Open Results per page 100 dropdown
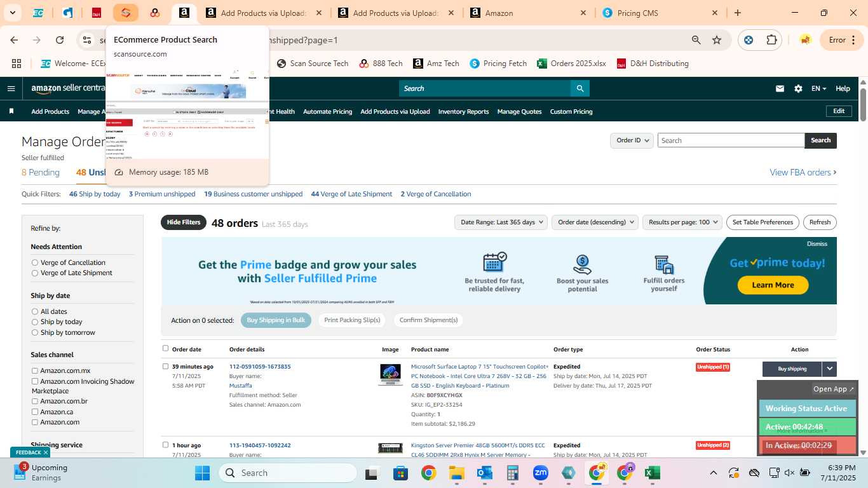Screen dimensions: 868x488 tap(682, 222)
